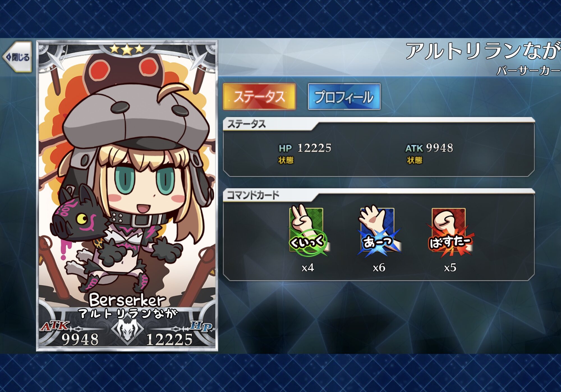Tap the three-star rarity indicator
Screen dimensions: 561x392
coord(127,49)
